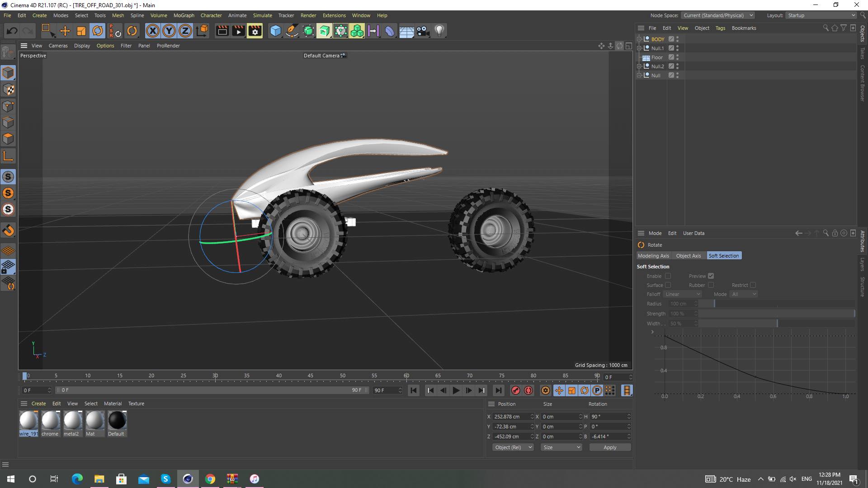Screen dimensions: 868x488
Task: Click the Extrude generator icon
Action: click(324, 31)
